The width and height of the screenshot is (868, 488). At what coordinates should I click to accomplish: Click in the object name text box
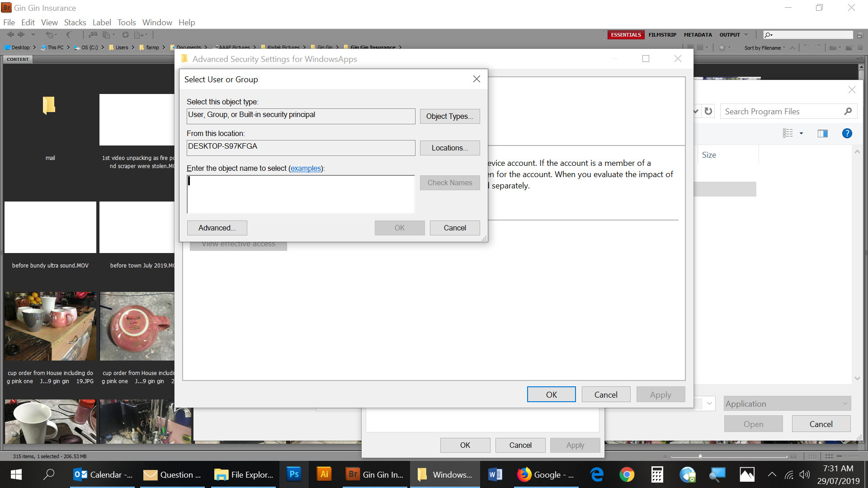(x=301, y=194)
